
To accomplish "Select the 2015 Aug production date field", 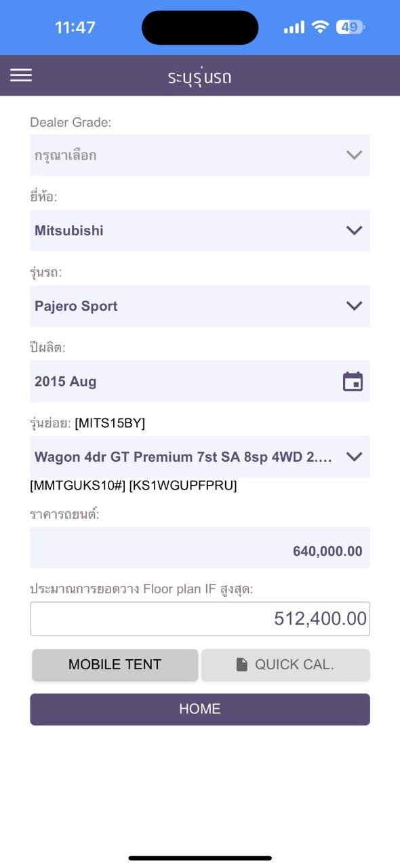I will (x=200, y=381).
